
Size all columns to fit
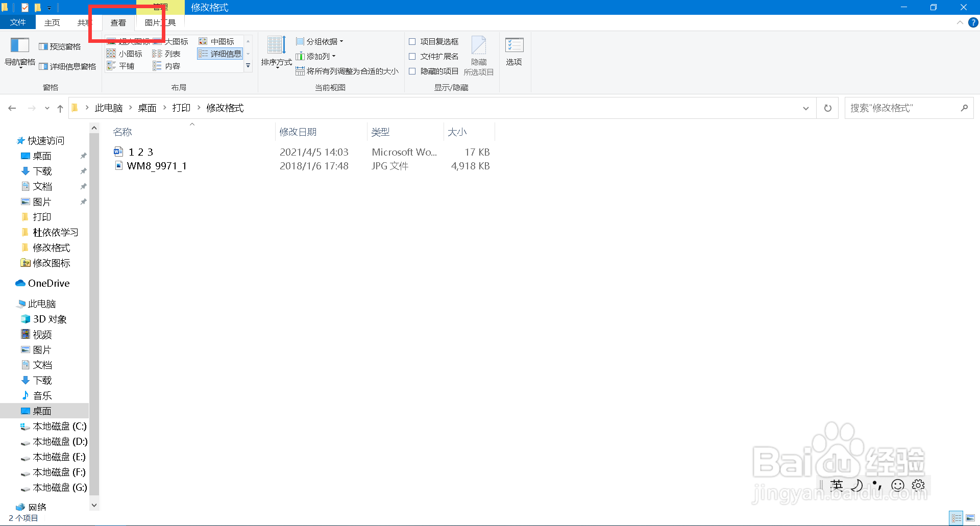click(347, 71)
